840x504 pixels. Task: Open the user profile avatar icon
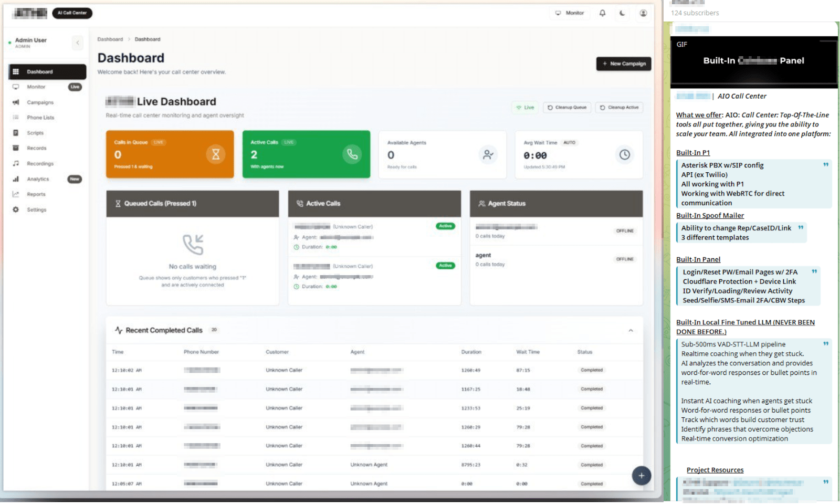643,13
